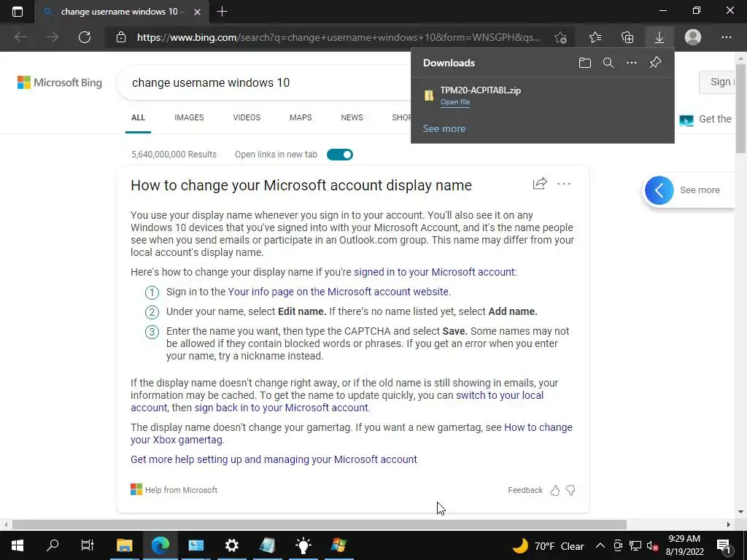This screenshot has width=747, height=560.
Task: Expand the blue 'See more' side arrow
Action: click(659, 190)
